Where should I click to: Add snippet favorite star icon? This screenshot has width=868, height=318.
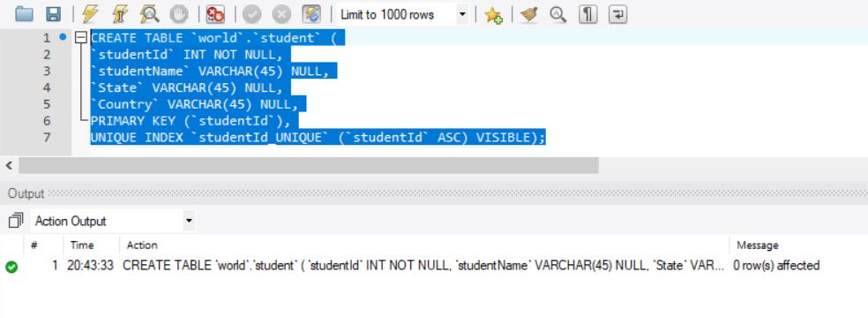493,15
